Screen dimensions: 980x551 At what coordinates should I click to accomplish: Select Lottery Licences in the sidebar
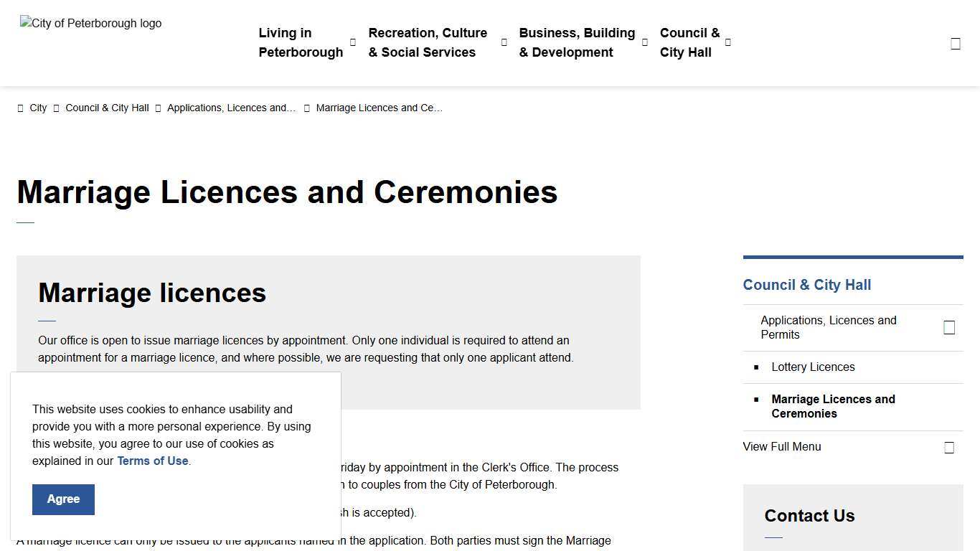point(813,367)
